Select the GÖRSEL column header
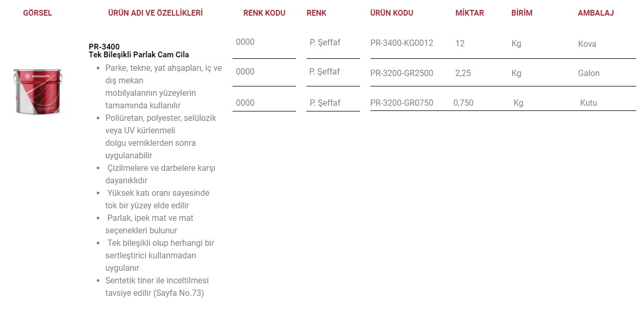The image size is (644, 312). pos(37,13)
